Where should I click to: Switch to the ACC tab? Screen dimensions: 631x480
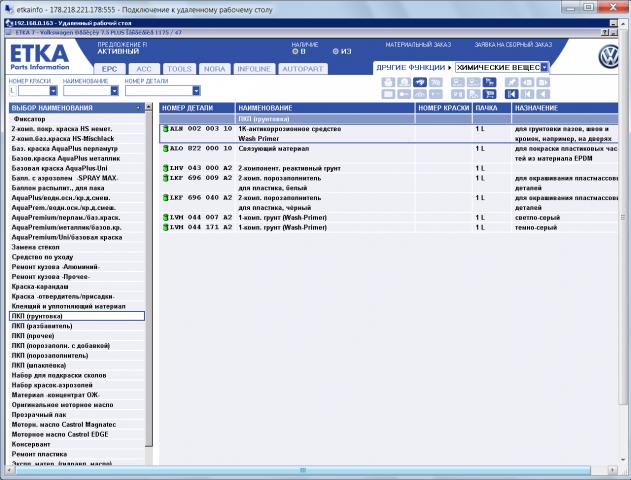tap(144, 69)
